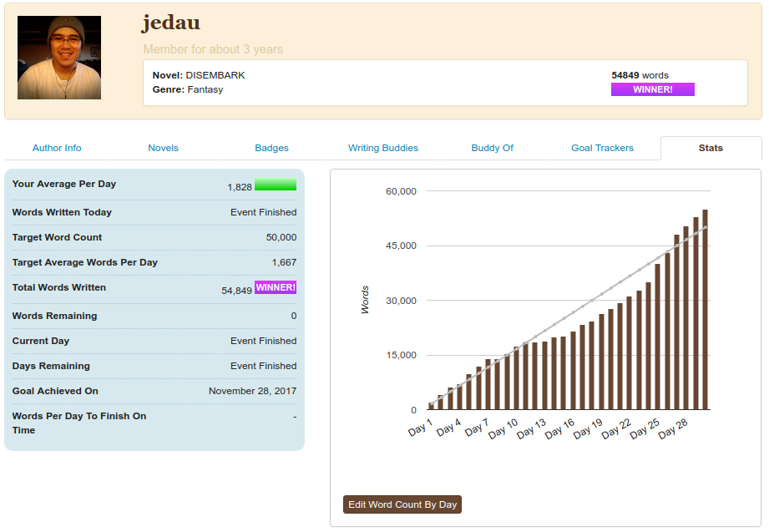Image resolution: width=769 pixels, height=532 pixels.
Task: Open the Writing Buddies tab
Action: [x=383, y=148]
